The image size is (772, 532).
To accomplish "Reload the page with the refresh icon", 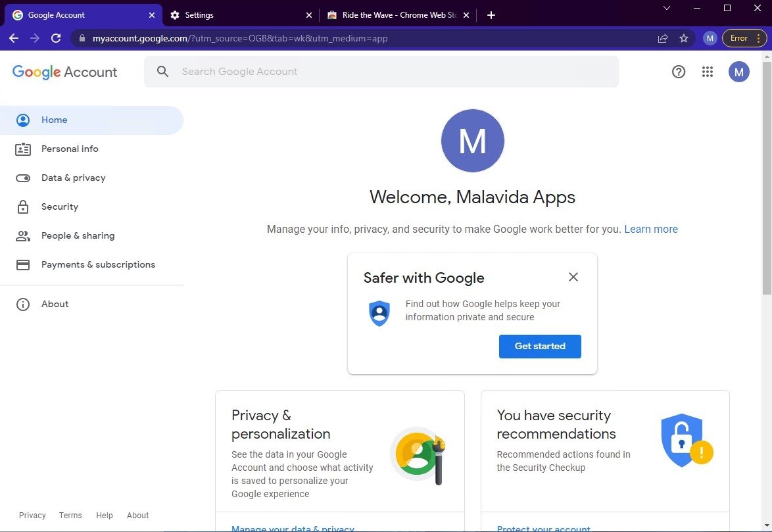I will pyautogui.click(x=56, y=38).
